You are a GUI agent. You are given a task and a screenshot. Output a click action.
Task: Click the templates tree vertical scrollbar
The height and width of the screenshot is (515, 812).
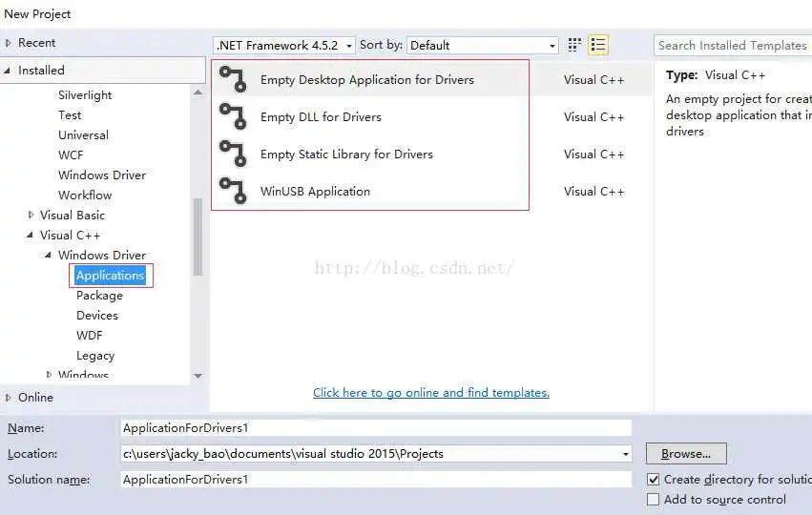198,237
